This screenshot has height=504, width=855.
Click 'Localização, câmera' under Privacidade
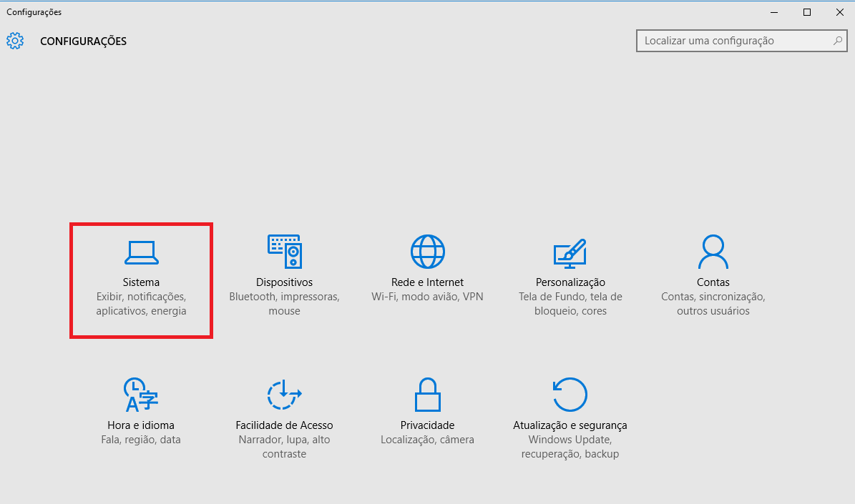[x=427, y=439]
